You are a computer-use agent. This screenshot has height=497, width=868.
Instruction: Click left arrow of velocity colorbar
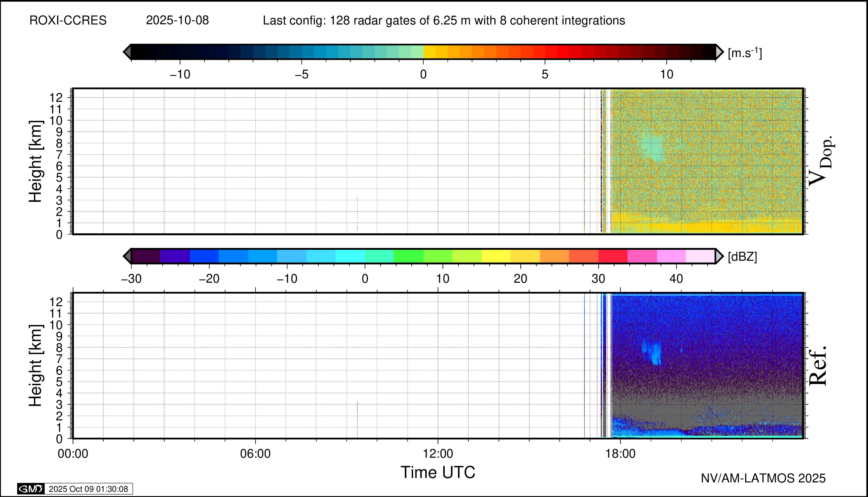click(127, 52)
